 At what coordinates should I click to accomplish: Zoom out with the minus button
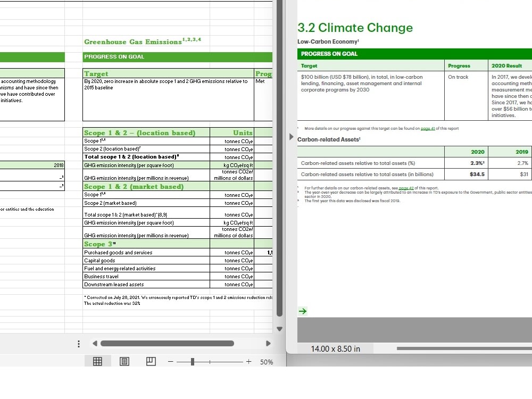tap(170, 362)
